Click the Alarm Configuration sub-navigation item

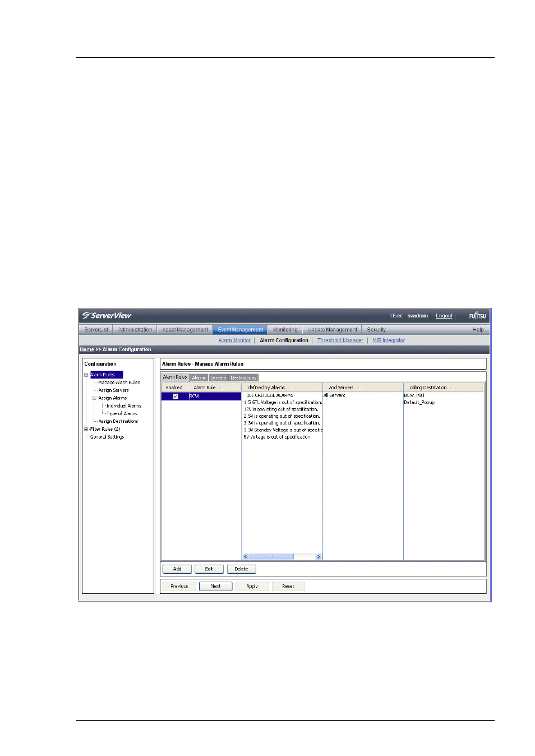coord(284,340)
